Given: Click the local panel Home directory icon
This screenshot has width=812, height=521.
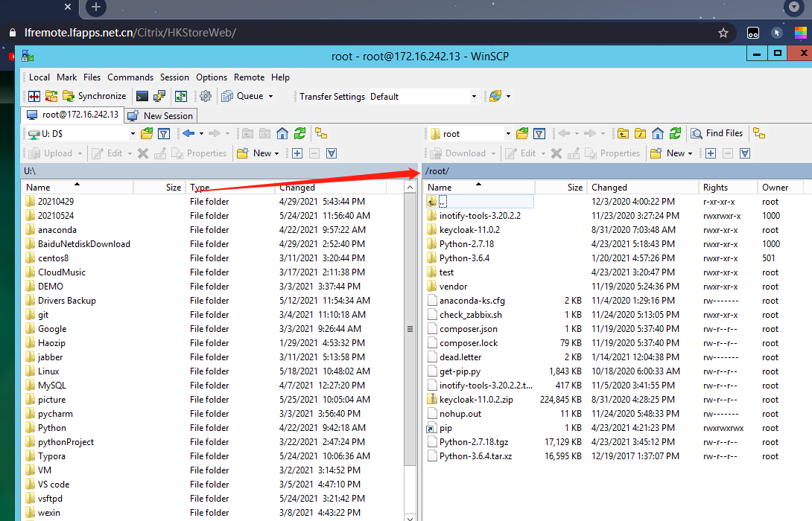Looking at the screenshot, I should pos(282,134).
